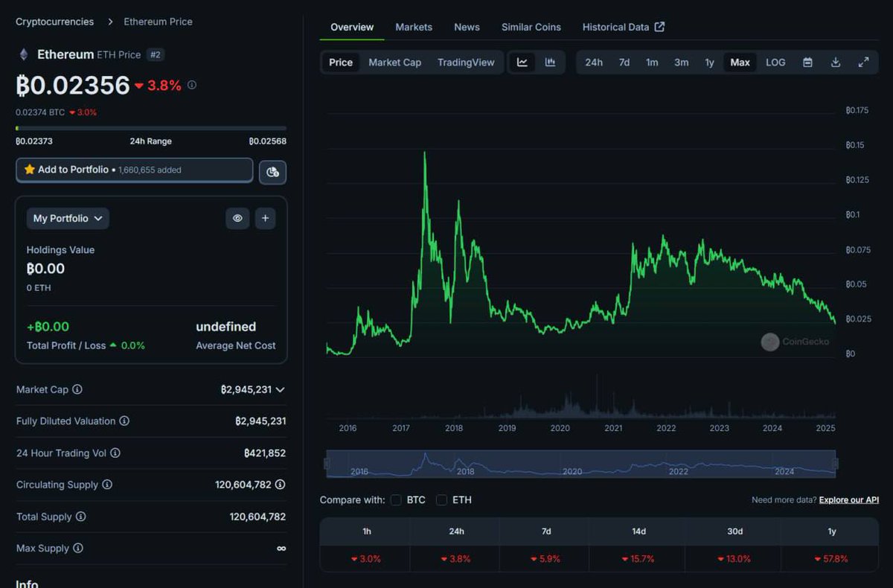Click the Total Supply value 120,604,782
The width and height of the screenshot is (893, 588).
pyautogui.click(x=257, y=517)
